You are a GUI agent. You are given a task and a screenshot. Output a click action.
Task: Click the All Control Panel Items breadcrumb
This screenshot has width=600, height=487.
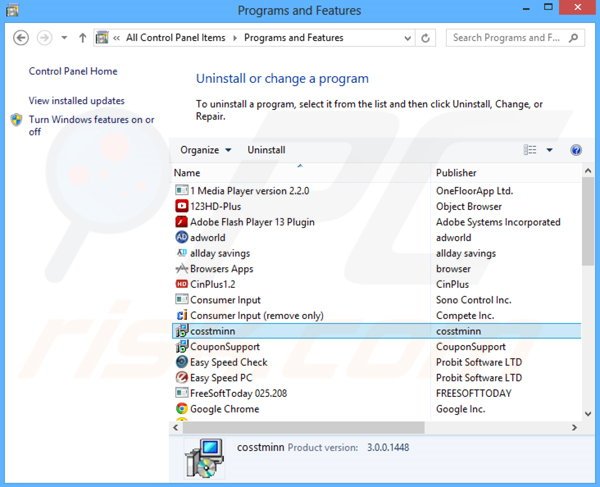point(176,37)
